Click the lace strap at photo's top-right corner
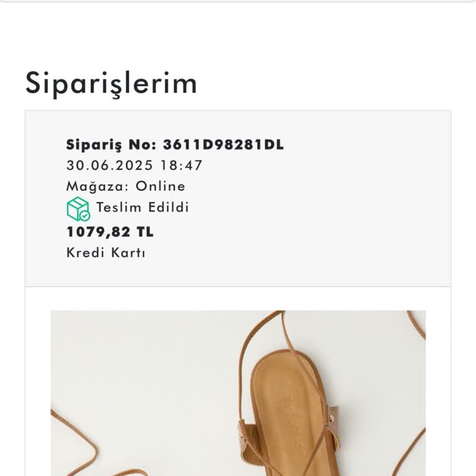 416,324
